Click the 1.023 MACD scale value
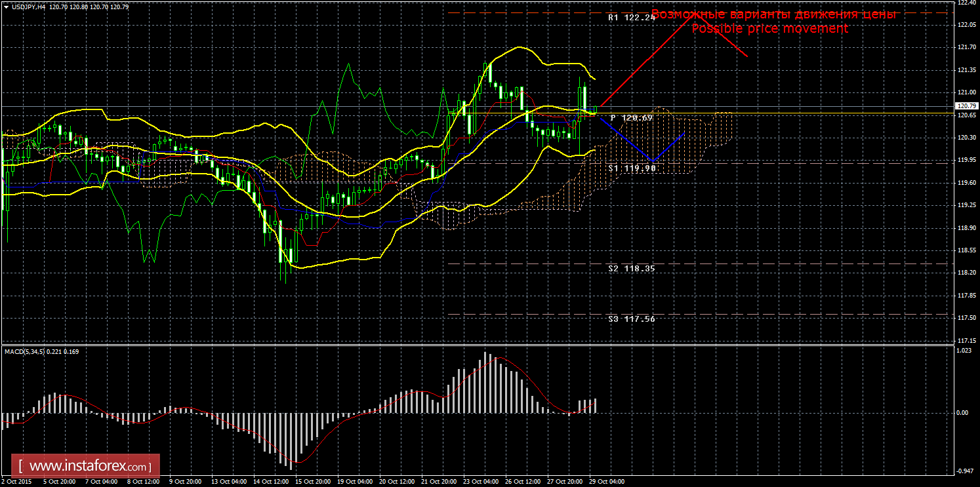Image resolution: width=980 pixels, height=487 pixels. [x=962, y=351]
